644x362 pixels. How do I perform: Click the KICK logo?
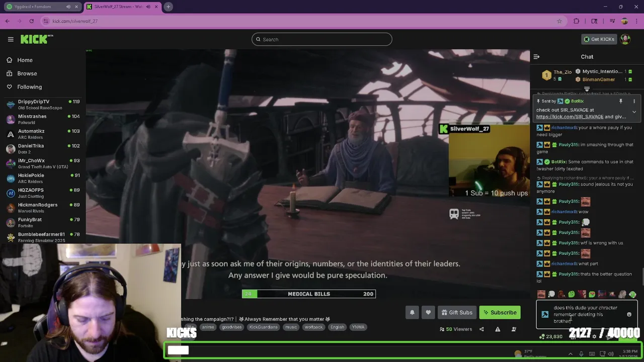click(37, 39)
